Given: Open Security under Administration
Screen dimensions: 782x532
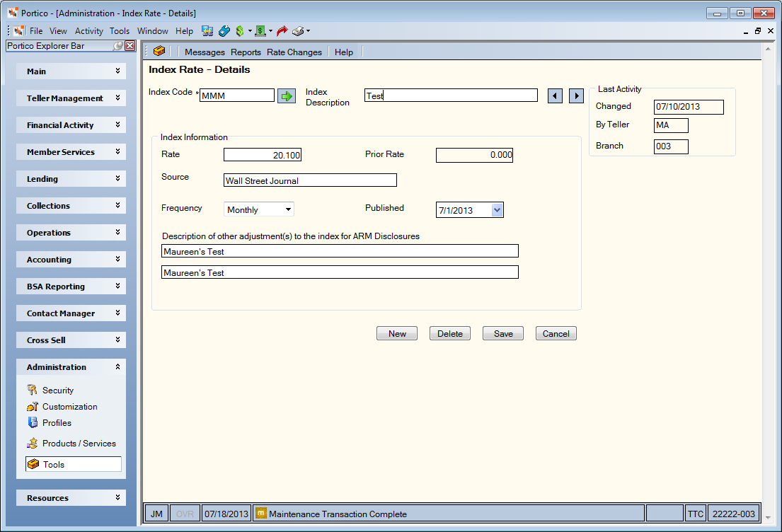Looking at the screenshot, I should (x=58, y=390).
